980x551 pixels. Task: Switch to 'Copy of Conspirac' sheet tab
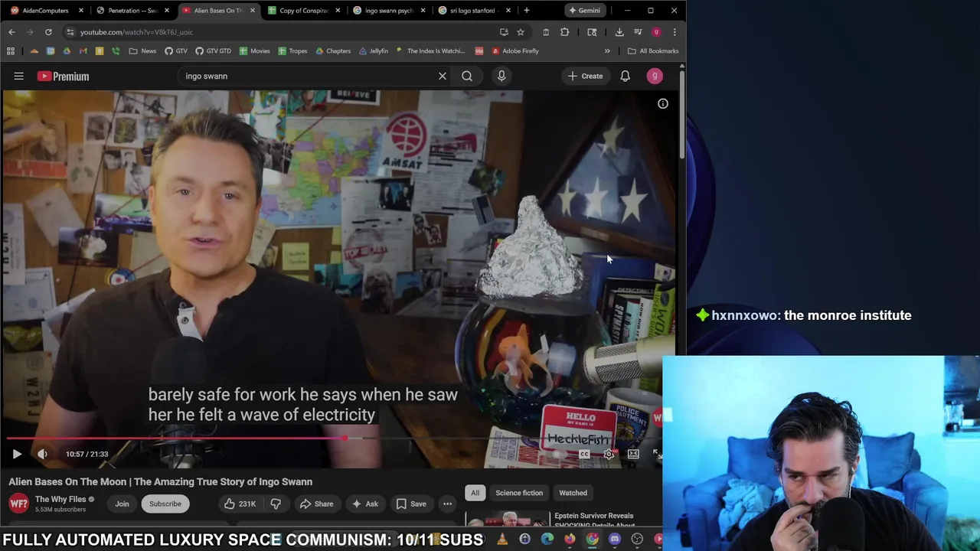point(302,10)
